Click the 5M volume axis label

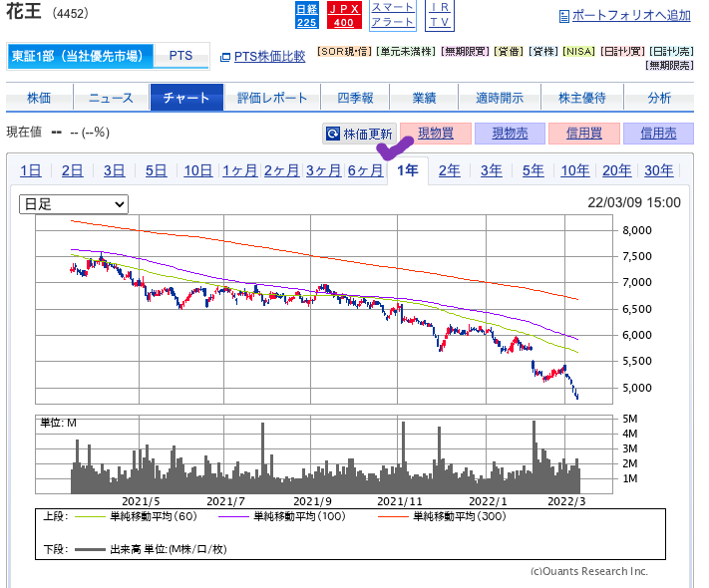point(630,419)
